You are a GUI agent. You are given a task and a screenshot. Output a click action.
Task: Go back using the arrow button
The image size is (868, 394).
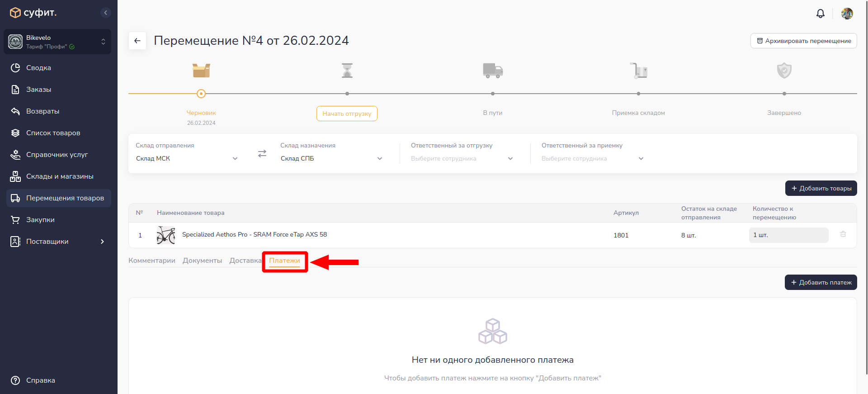pyautogui.click(x=137, y=41)
